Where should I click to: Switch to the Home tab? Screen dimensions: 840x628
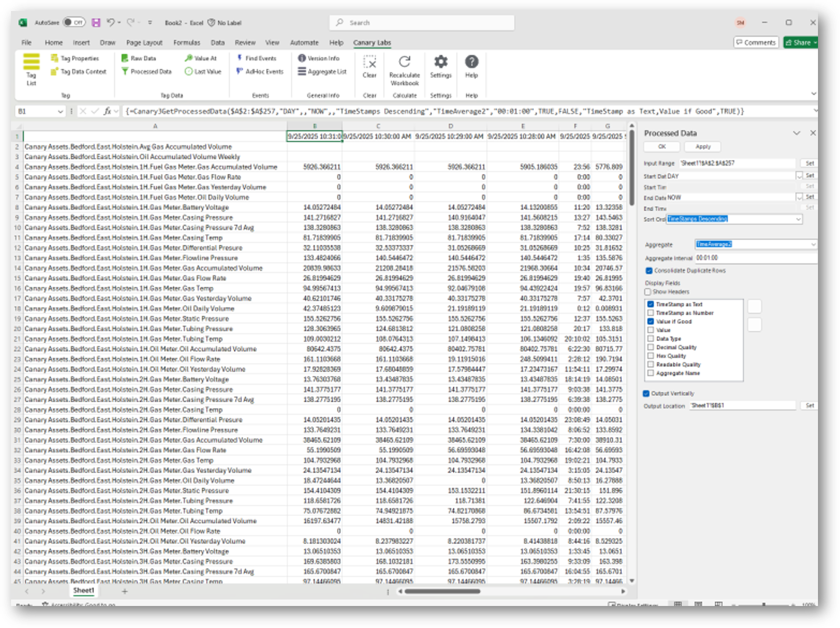[x=53, y=42]
